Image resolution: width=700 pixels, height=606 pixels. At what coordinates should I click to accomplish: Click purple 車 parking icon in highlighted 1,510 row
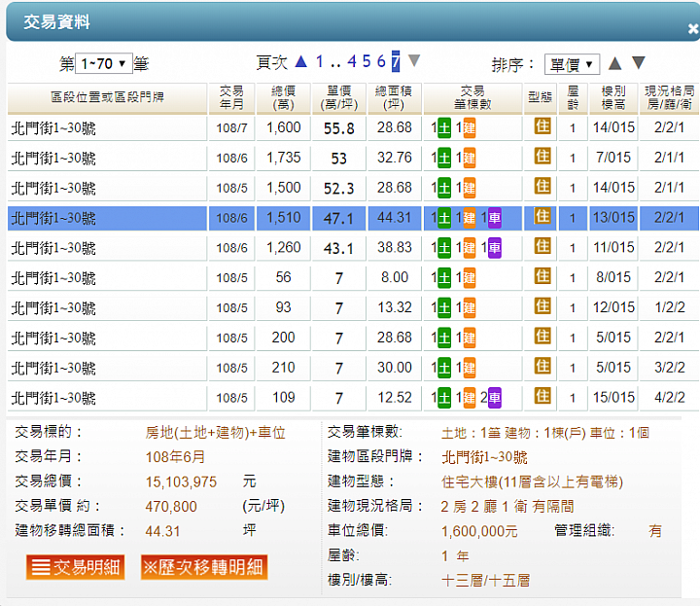pos(495,218)
